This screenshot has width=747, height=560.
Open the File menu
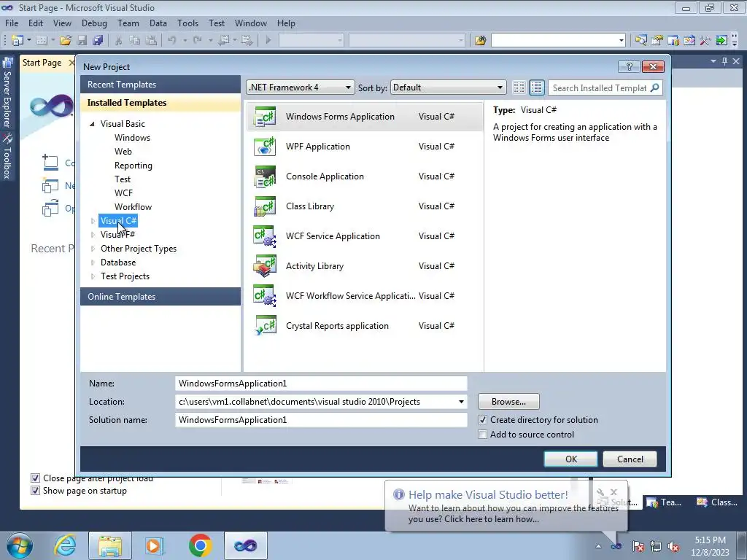pyautogui.click(x=12, y=23)
